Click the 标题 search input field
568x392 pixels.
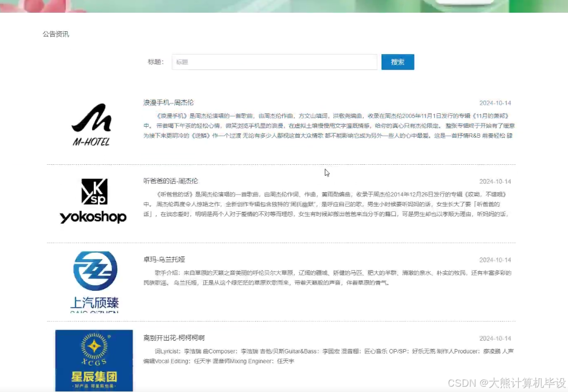coord(274,62)
